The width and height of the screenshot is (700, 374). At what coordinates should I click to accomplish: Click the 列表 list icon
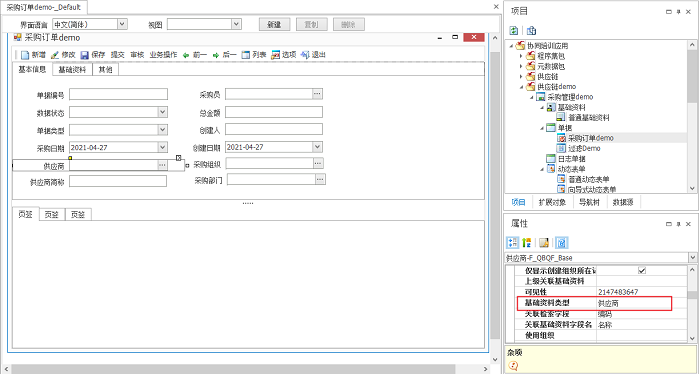(x=246, y=55)
